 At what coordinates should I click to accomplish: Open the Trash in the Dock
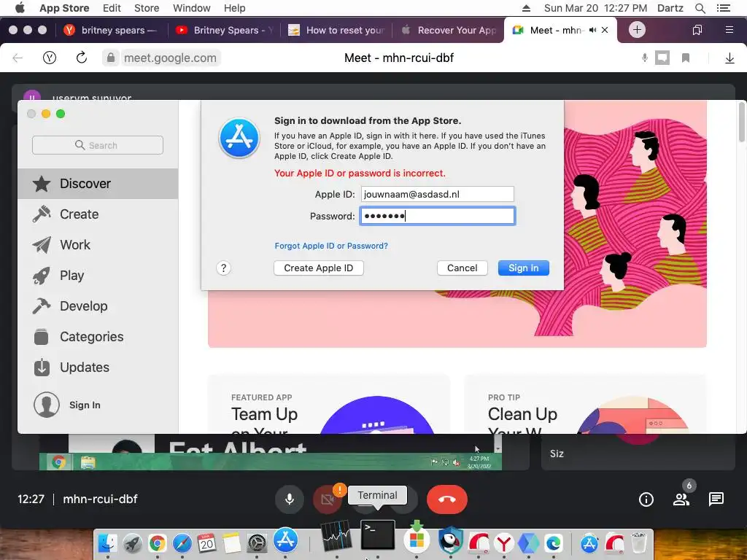click(639, 542)
